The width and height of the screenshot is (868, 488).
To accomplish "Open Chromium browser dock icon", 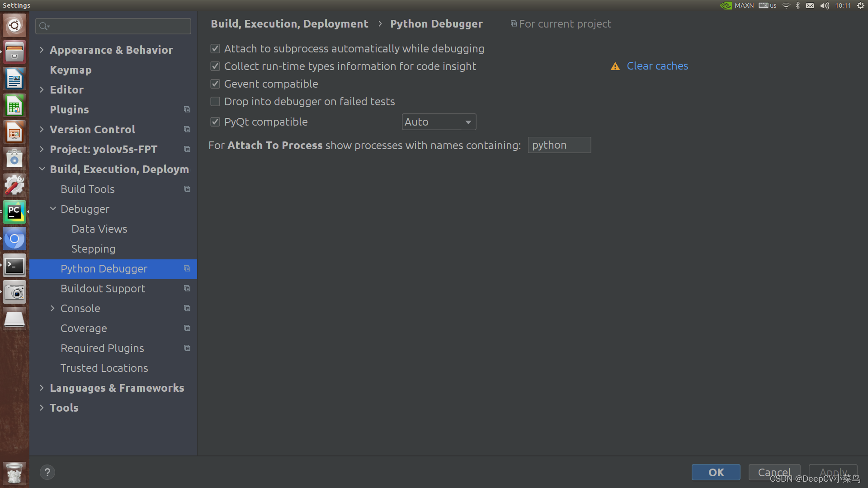I will click(14, 239).
